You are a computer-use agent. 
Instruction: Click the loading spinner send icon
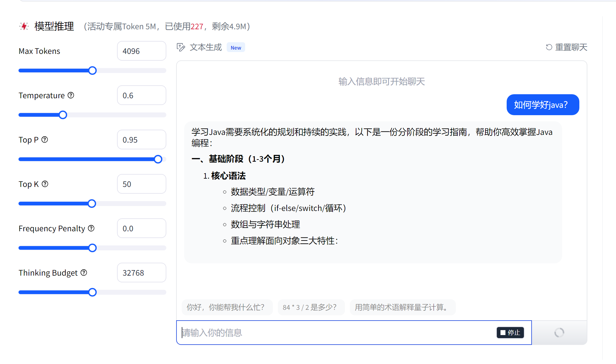pos(559,333)
